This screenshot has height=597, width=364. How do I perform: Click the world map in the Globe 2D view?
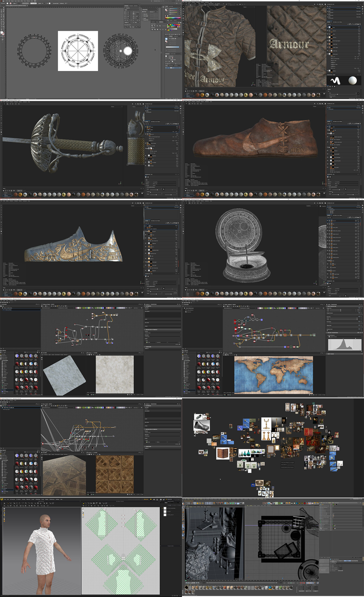pyautogui.click(x=273, y=375)
